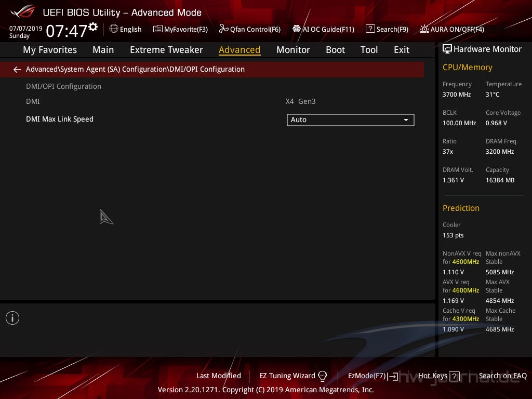This screenshot has width=532, height=399.
Task: Click the 3700 MHz frequency value
Action: pos(456,95)
